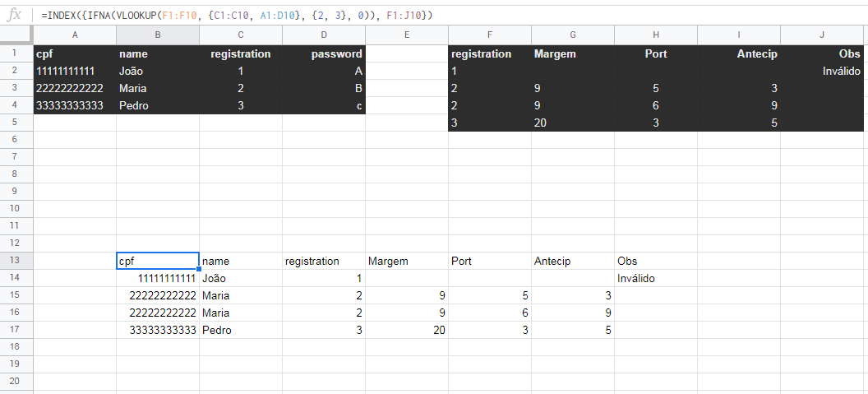Click 'Inválido' in row 14

click(x=656, y=278)
